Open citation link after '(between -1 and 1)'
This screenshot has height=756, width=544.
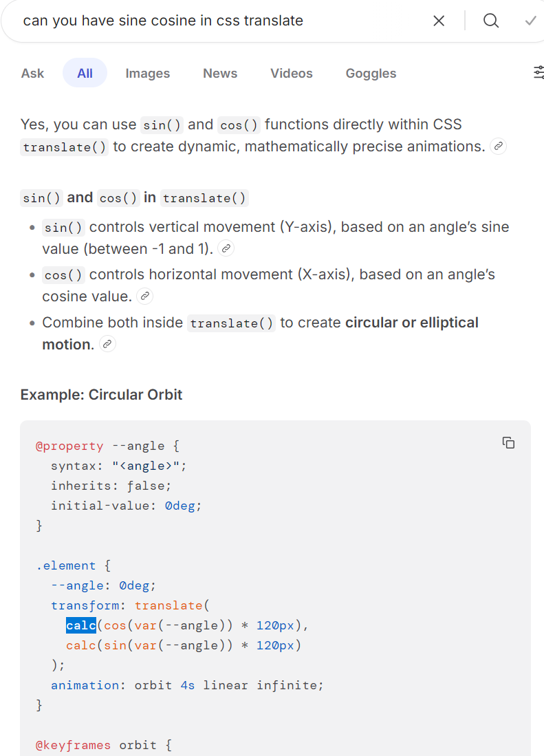(225, 248)
